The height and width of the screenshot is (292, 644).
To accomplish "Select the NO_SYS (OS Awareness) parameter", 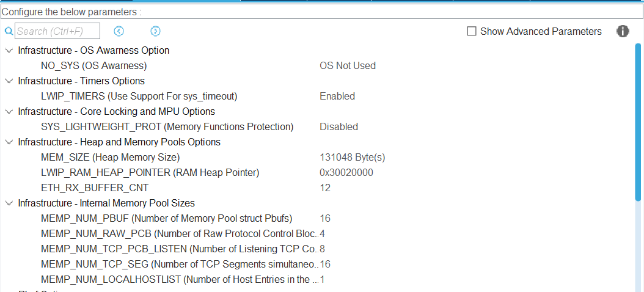I will 93,66.
